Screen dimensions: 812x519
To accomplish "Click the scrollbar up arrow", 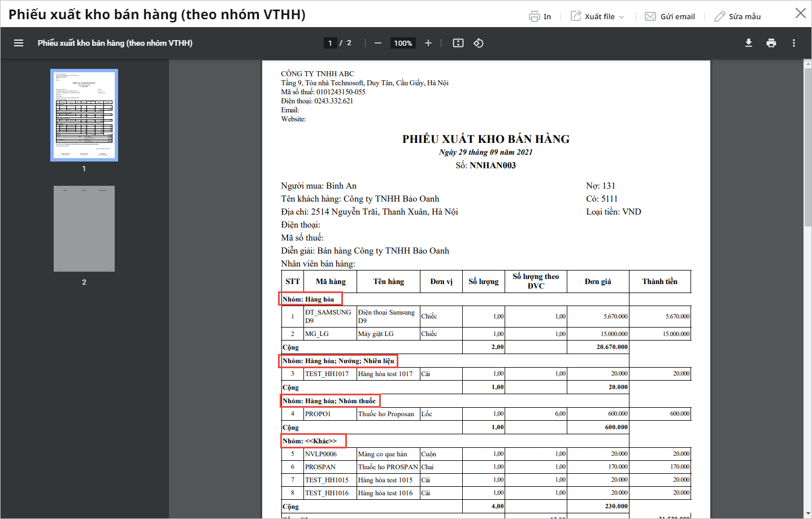I will pos(807,64).
